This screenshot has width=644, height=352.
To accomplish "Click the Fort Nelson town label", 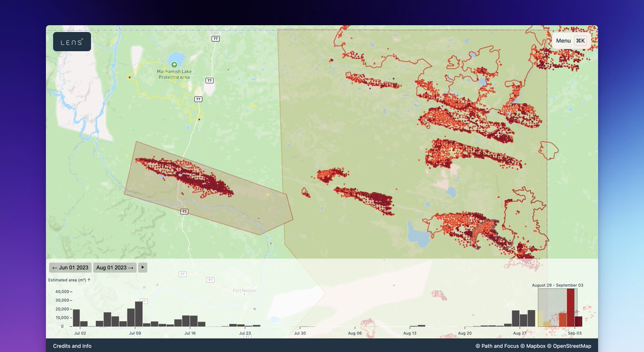I will click(244, 291).
